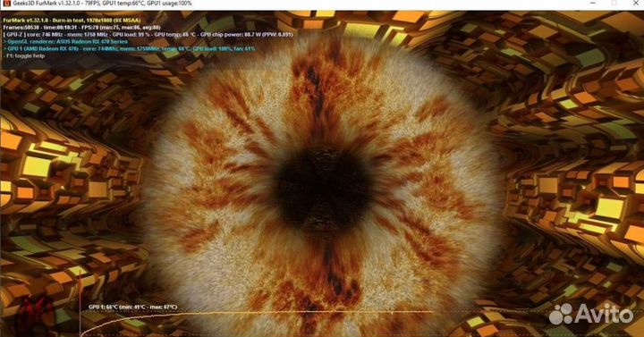Close the FurMark window
Screen dimensions: 644x337
pos(636,3)
